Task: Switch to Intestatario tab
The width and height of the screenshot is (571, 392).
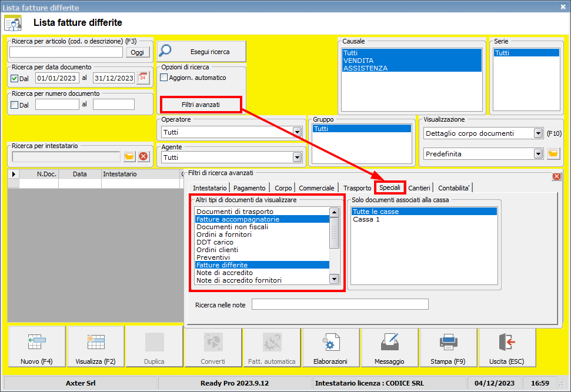Action: (x=210, y=188)
